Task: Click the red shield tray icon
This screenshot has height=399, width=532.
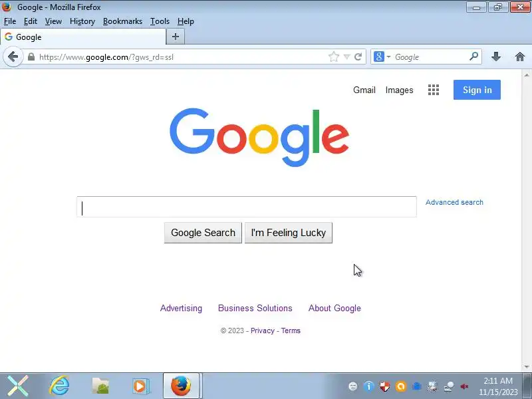Action: click(x=385, y=386)
